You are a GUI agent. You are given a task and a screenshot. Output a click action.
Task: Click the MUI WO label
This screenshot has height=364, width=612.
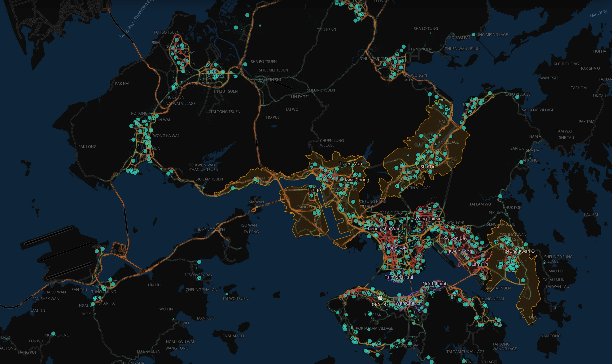[181, 323]
